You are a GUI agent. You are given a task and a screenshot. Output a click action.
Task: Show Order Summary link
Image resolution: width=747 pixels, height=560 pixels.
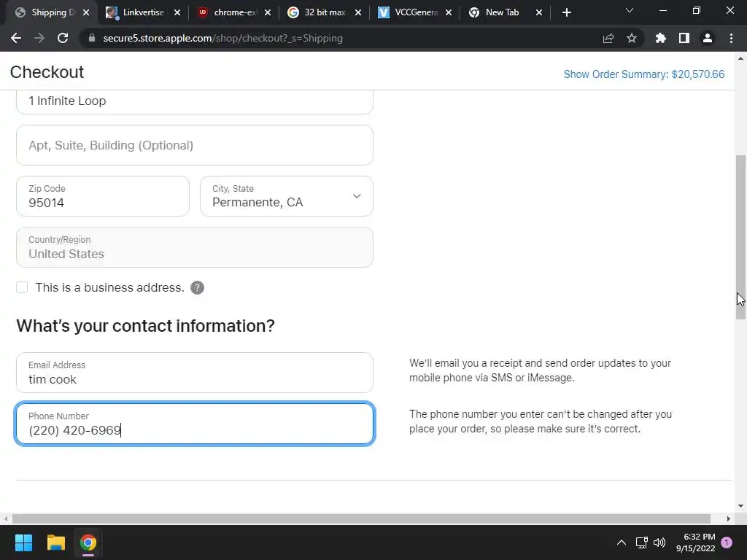click(643, 74)
